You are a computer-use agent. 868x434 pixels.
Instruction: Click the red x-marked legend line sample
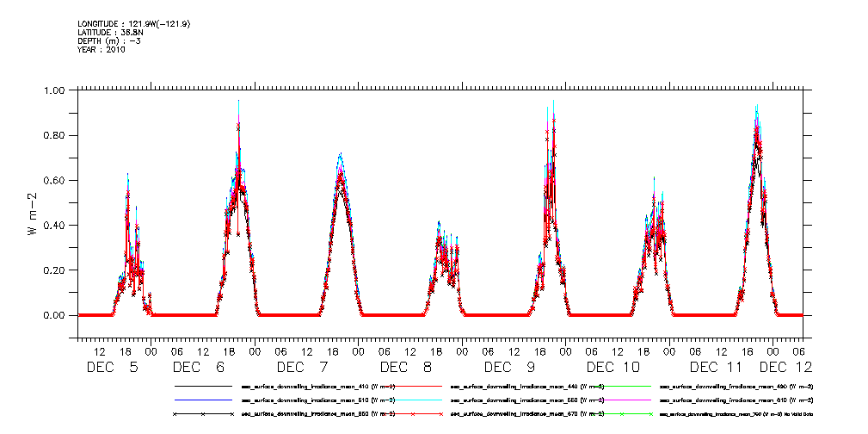point(412,413)
